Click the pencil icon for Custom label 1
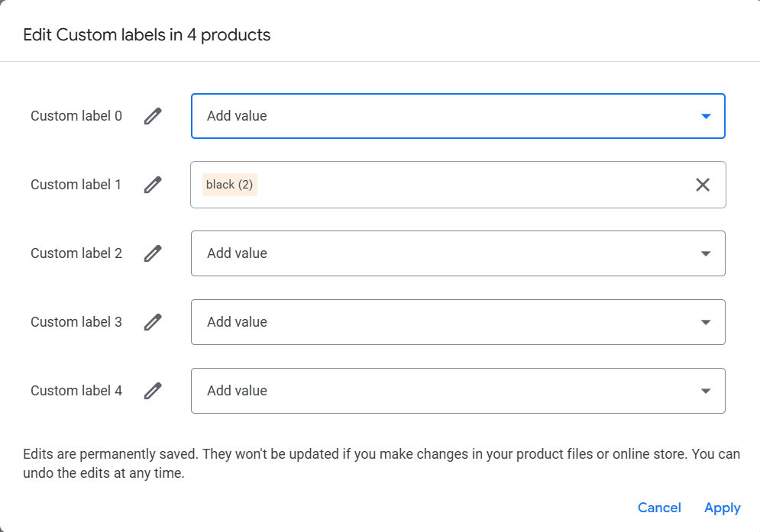 (x=153, y=185)
